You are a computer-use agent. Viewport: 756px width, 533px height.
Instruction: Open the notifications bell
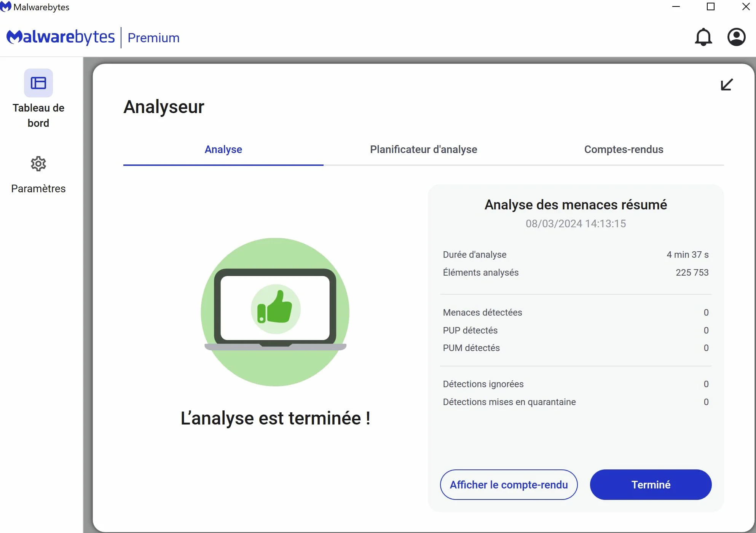tap(703, 37)
